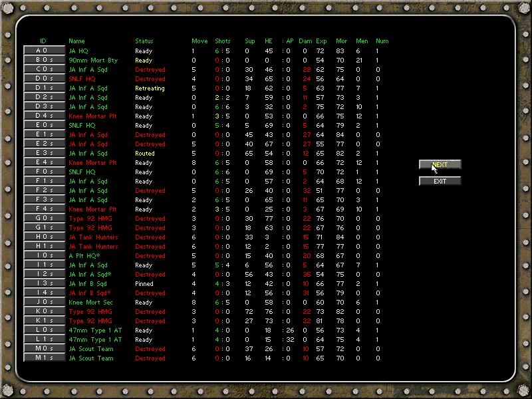Click the 90mm Mort Bty unit name
The image size is (532, 399).
point(93,61)
